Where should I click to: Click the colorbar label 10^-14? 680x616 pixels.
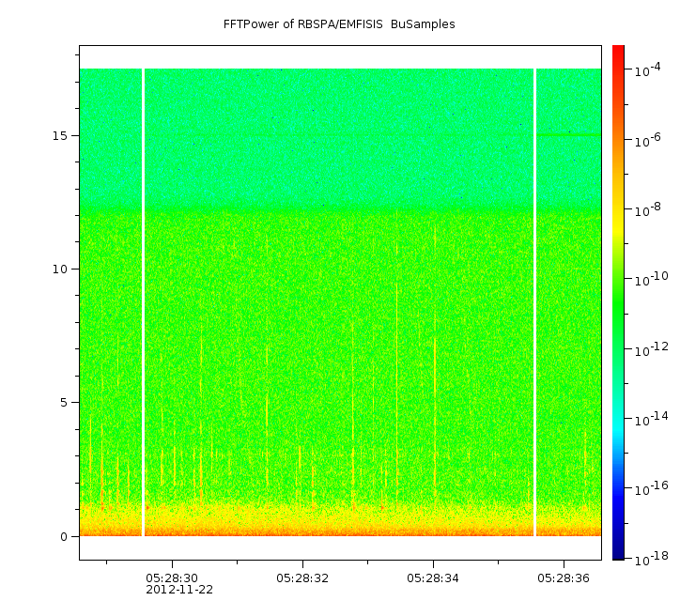[651, 419]
